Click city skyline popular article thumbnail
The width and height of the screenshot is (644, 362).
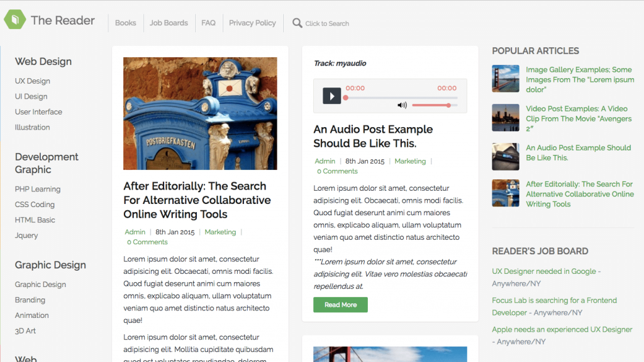pyautogui.click(x=506, y=118)
